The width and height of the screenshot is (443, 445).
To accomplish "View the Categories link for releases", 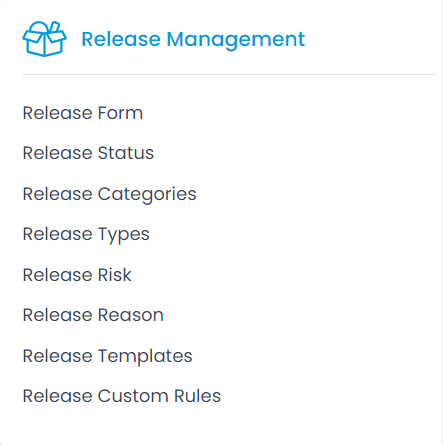I will click(109, 194).
